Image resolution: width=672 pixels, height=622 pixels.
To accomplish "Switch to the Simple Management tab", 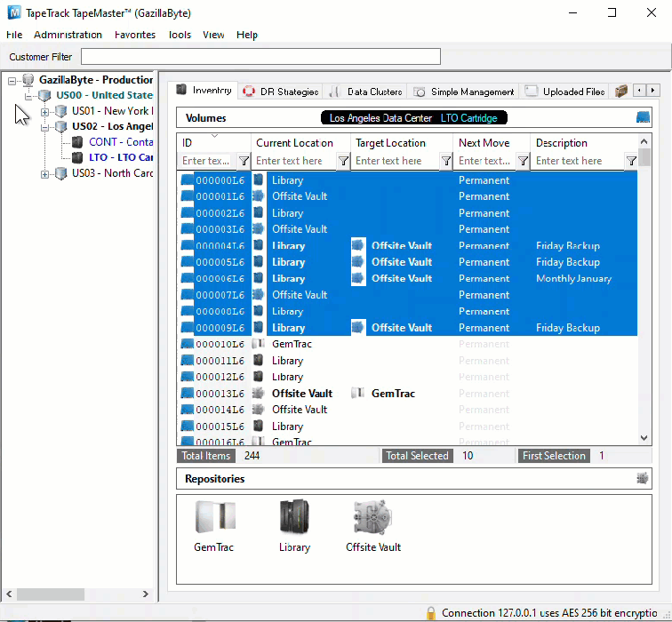I will tap(463, 92).
